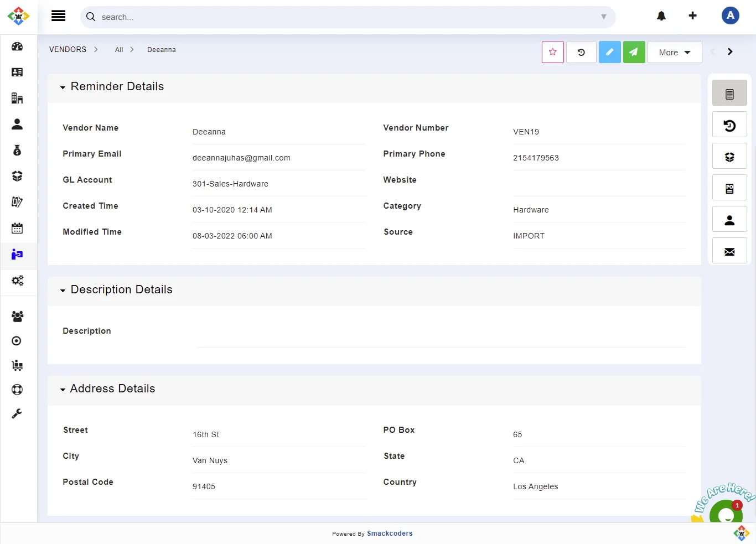Screen dimensions: 756x544
Task: Mark vendor as favorite with star icon
Action: (552, 52)
